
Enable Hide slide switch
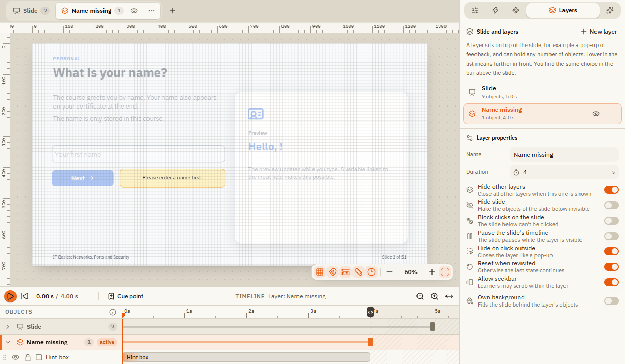point(612,205)
